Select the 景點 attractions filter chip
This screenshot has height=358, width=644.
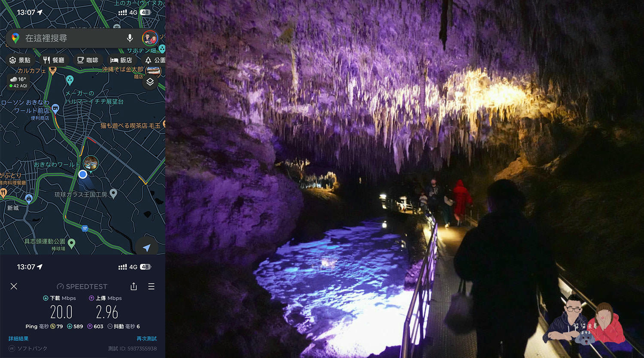tap(20, 60)
